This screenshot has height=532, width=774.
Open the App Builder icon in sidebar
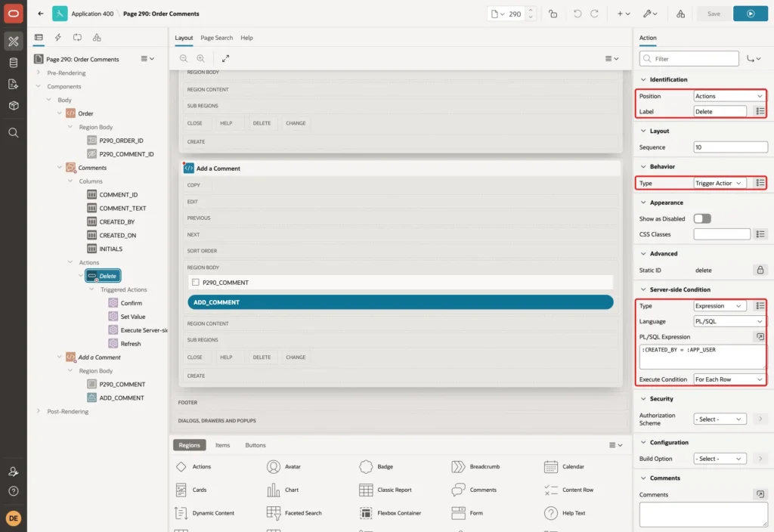pos(14,42)
